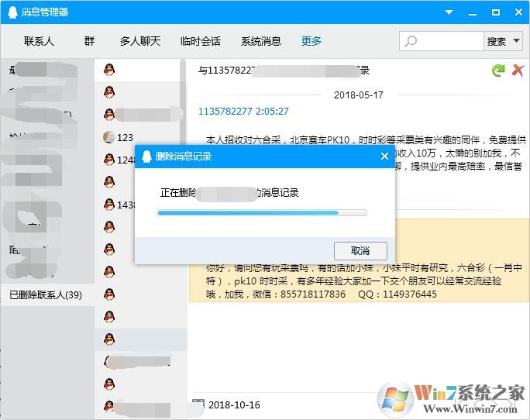
Task: Click the 2018-10-16 date
Action: (x=234, y=405)
